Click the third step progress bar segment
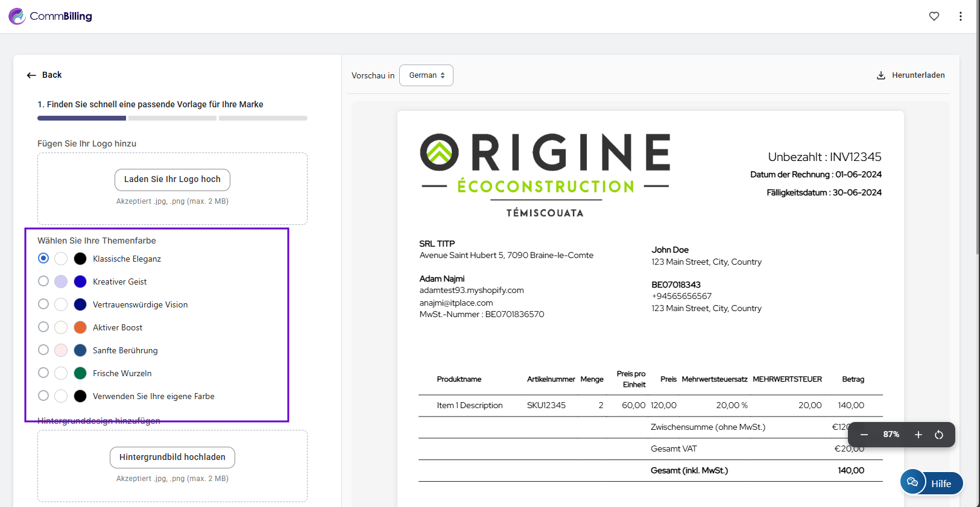Screen dimensions: 980x507 pos(263,118)
